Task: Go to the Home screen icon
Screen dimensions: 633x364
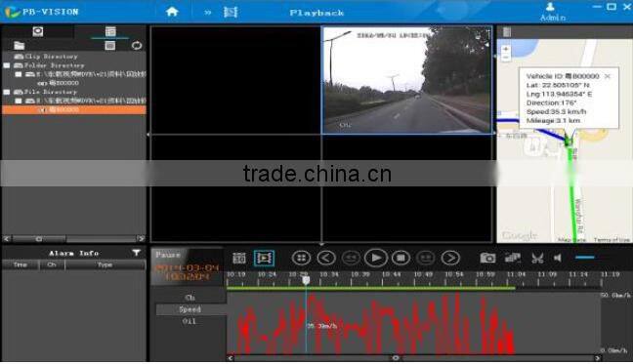Action: [172, 12]
